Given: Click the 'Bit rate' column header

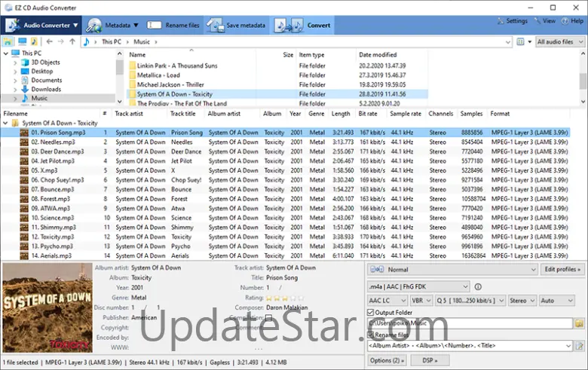Looking at the screenshot, I should point(368,114).
